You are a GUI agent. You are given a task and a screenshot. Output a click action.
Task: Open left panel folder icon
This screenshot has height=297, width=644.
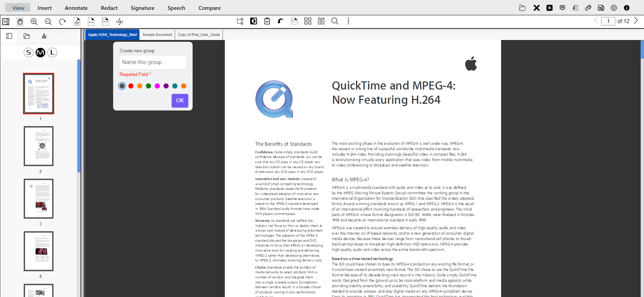(x=27, y=36)
